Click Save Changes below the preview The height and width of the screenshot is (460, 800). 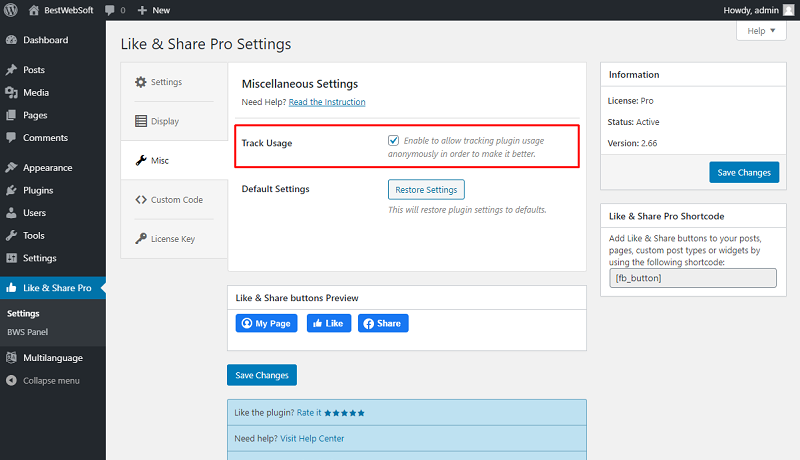coord(262,375)
